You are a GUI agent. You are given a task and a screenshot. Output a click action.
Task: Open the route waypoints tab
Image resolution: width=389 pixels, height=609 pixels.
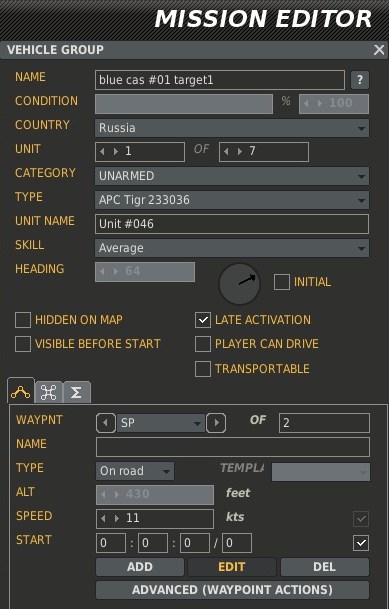point(21,392)
